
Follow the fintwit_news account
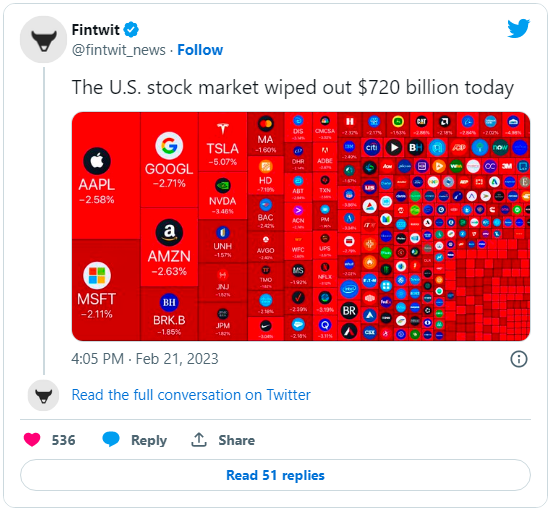200,50
